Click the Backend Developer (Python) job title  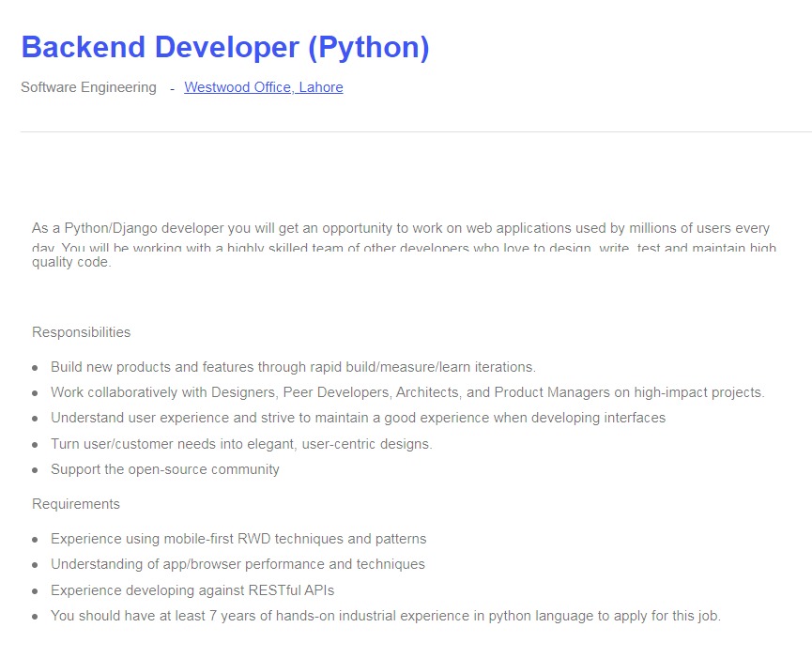(x=224, y=47)
